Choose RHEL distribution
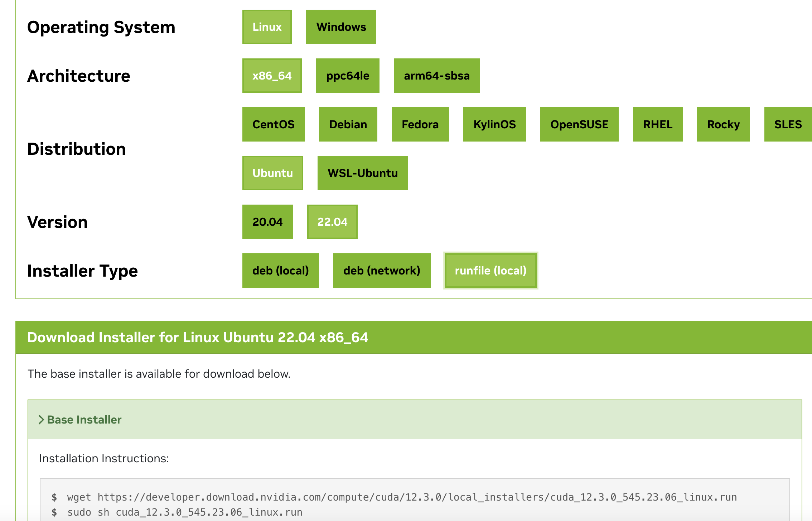This screenshot has height=521, width=812. pyautogui.click(x=657, y=124)
